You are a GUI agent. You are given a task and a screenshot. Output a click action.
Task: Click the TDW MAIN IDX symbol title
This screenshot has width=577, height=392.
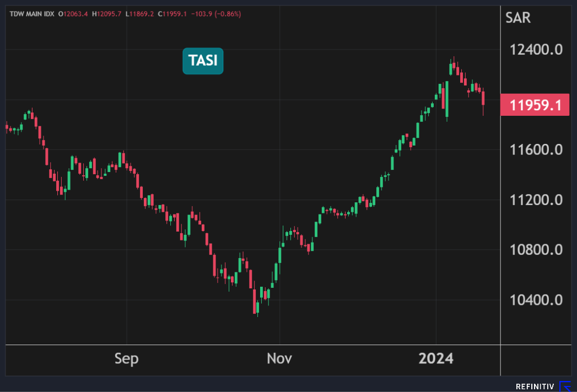click(x=31, y=13)
